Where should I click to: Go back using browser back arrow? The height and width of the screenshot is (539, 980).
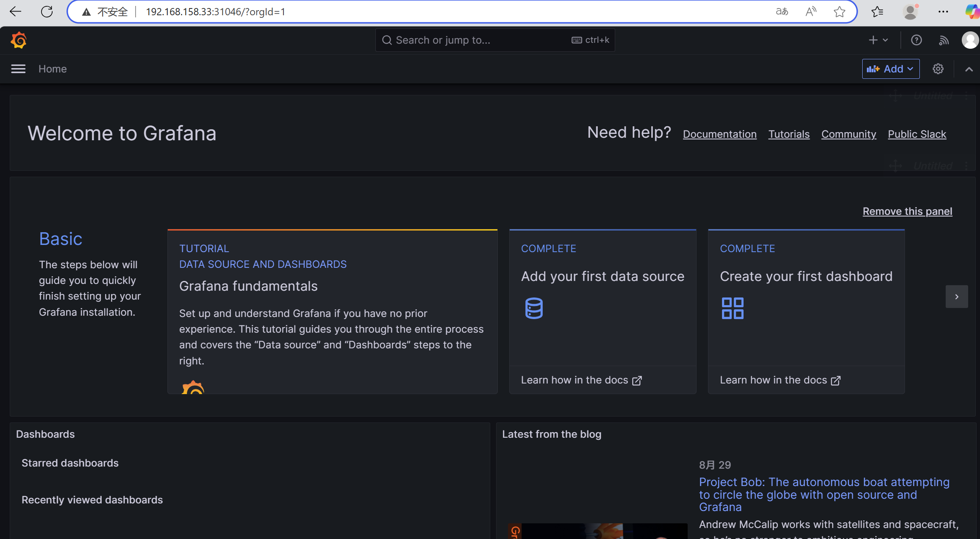click(15, 11)
